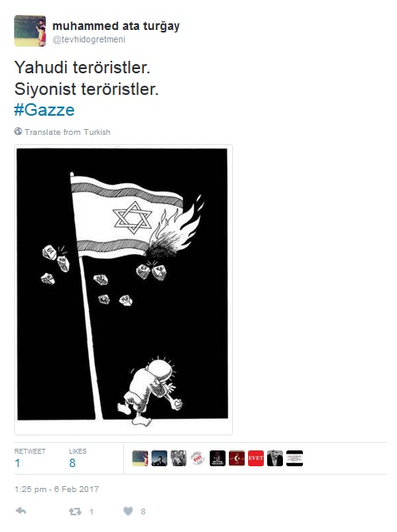Image resolution: width=397 pixels, height=532 pixels.
Task: Open the red EVET liker avatar
Action: click(256, 459)
